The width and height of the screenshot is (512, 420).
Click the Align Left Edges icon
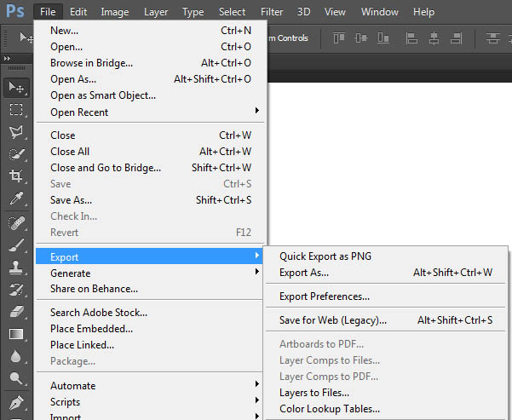click(413, 38)
